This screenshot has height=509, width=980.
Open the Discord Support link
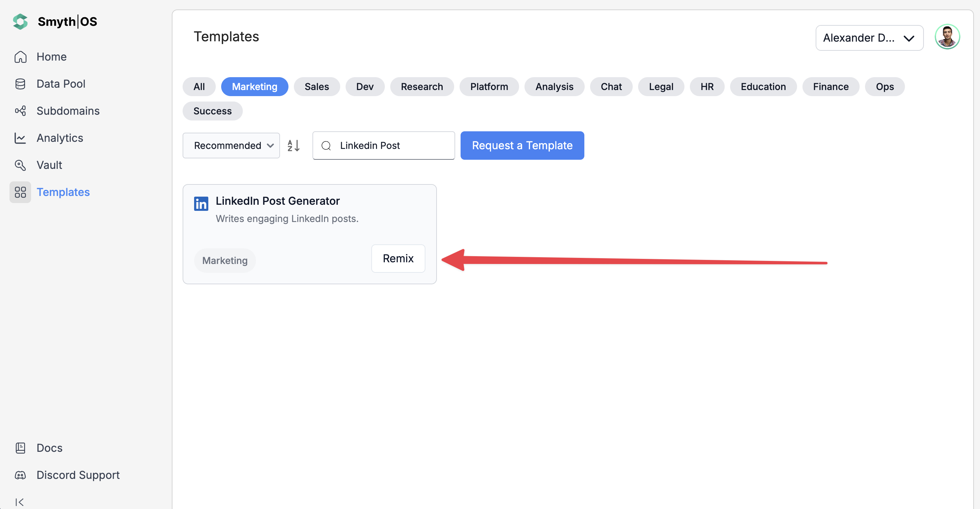coord(78,475)
